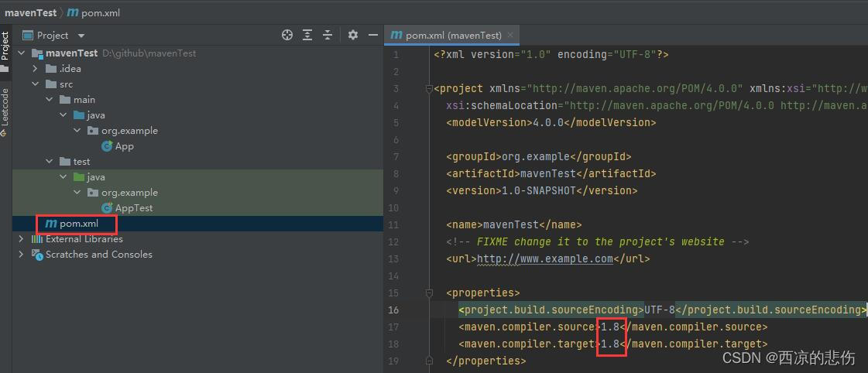Fold the properties block at line 15

[x=428, y=293]
